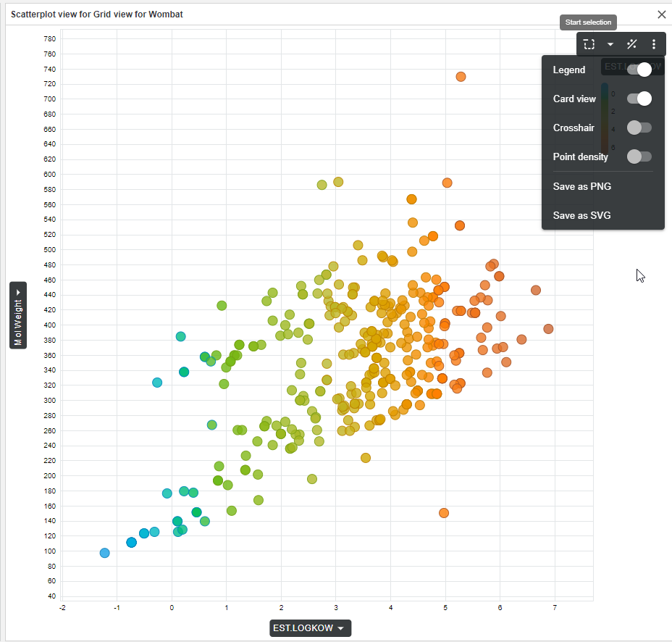Turn off the Legend toggle

click(639, 70)
